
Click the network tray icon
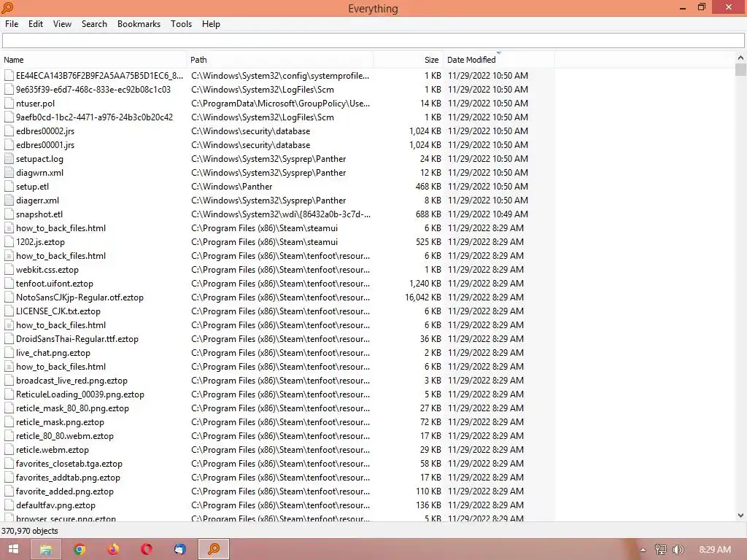(x=661, y=550)
